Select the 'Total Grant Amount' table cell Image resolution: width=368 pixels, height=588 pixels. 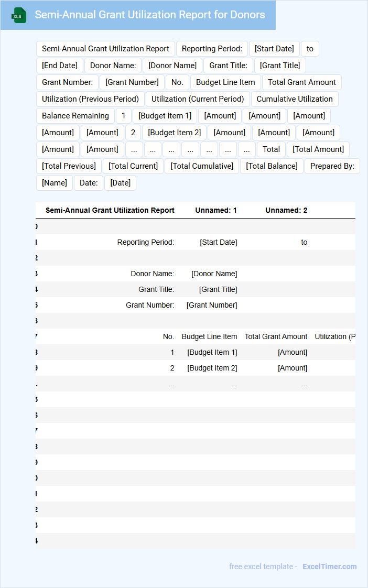(276, 337)
